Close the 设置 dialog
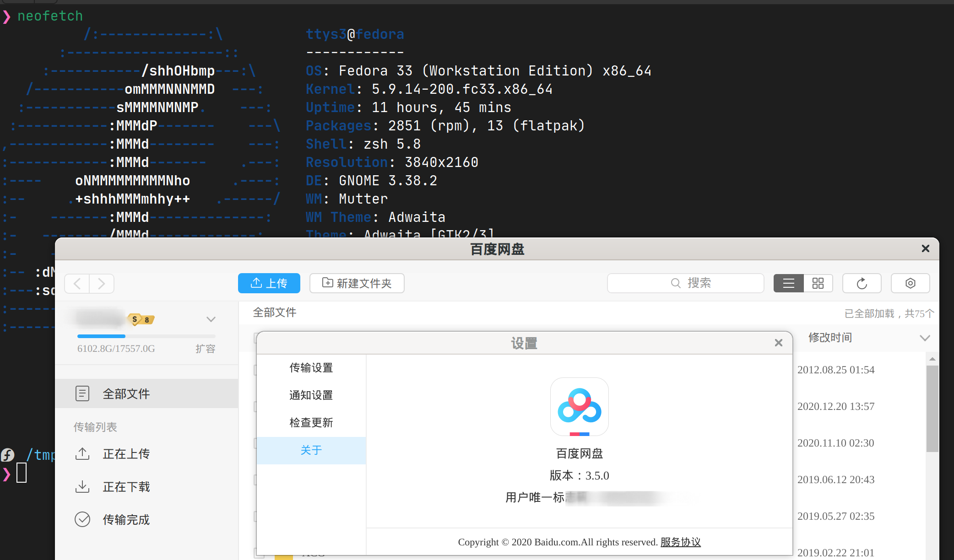954x560 pixels. click(779, 343)
